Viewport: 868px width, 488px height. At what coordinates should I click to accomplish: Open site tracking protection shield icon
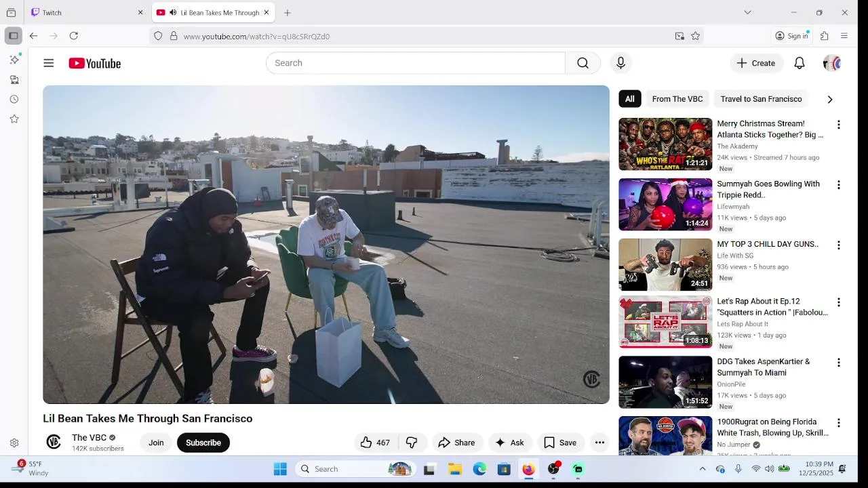point(158,36)
